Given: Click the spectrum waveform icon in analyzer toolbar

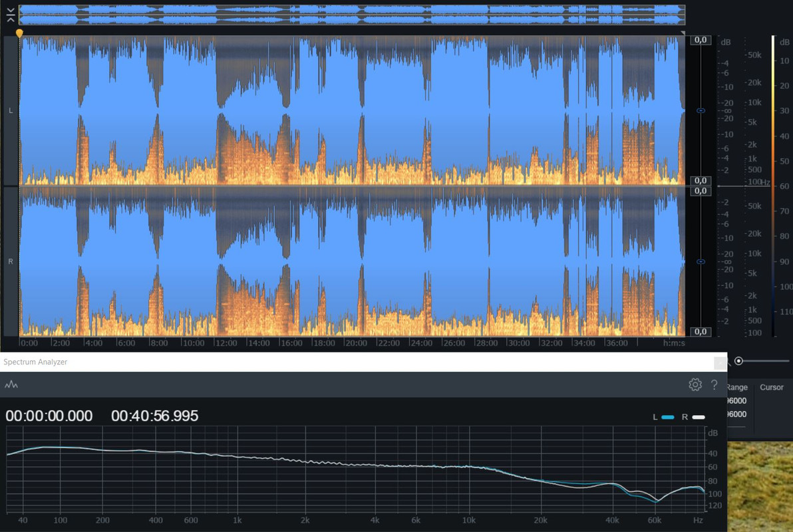Looking at the screenshot, I should (x=11, y=385).
